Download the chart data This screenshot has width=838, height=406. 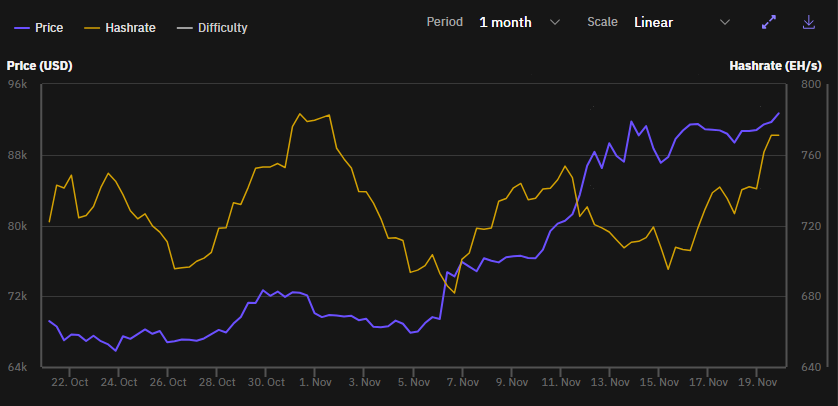coord(809,22)
